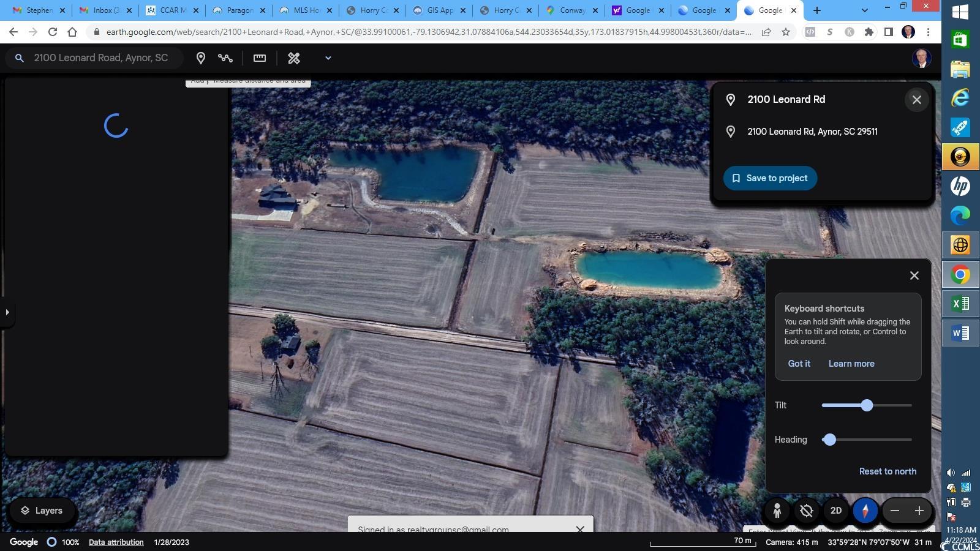Zoom in with the plus button
The image size is (980, 551).
[919, 511]
